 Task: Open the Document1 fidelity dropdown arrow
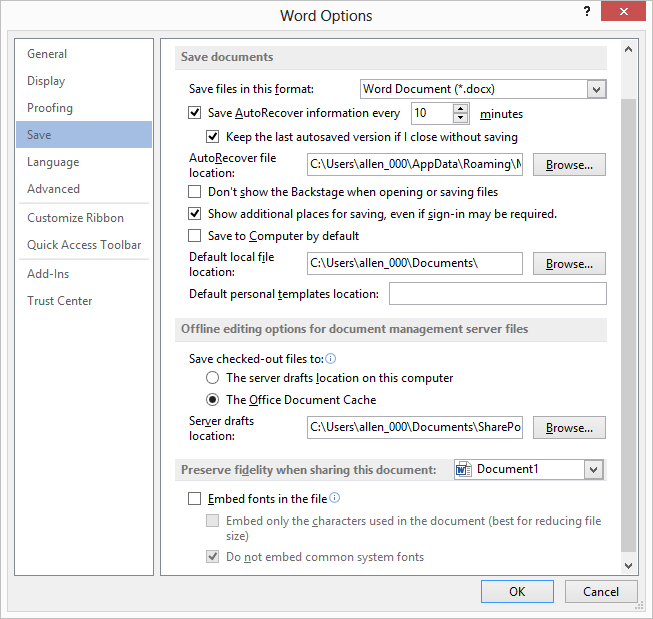coord(593,469)
